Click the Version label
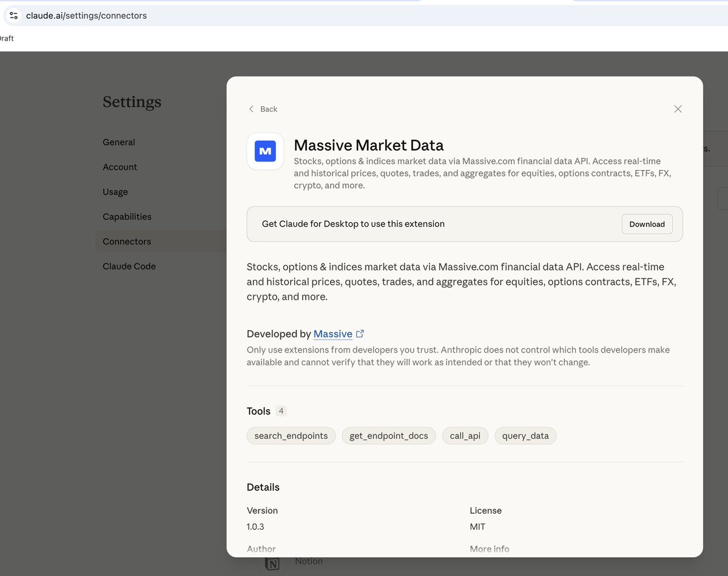The height and width of the screenshot is (576, 728). pyautogui.click(x=262, y=510)
